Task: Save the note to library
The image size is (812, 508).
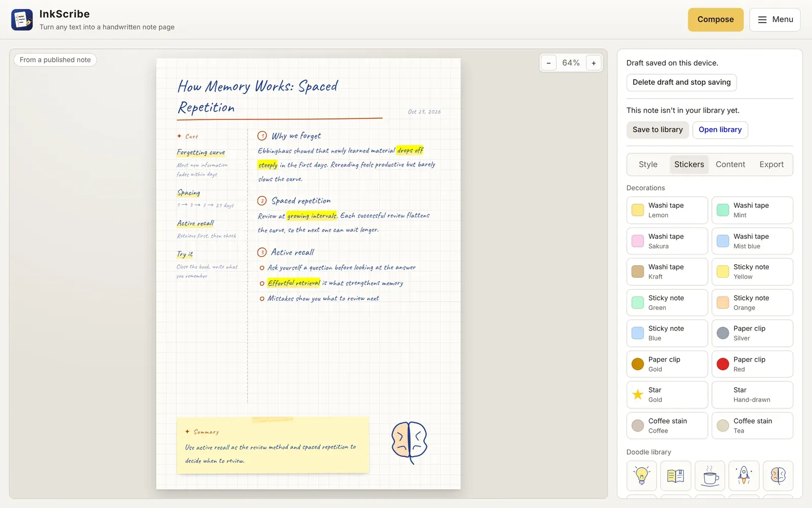Action: click(x=658, y=130)
